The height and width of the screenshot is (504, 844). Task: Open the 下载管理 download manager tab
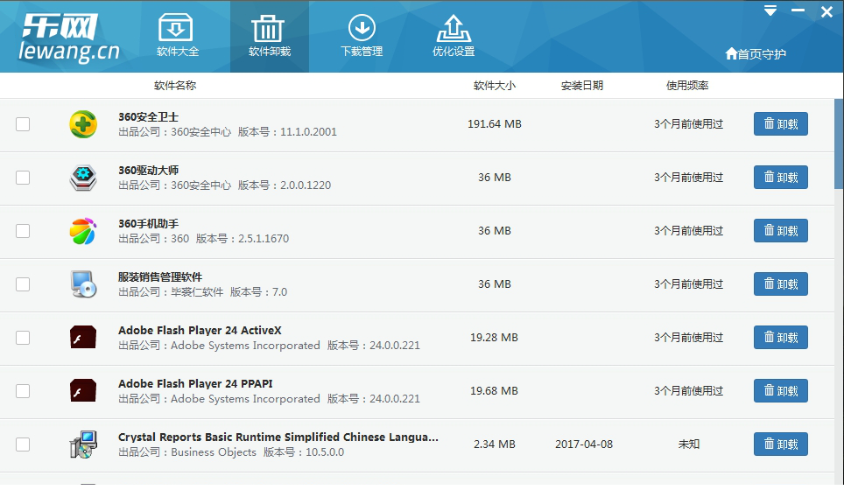362,36
